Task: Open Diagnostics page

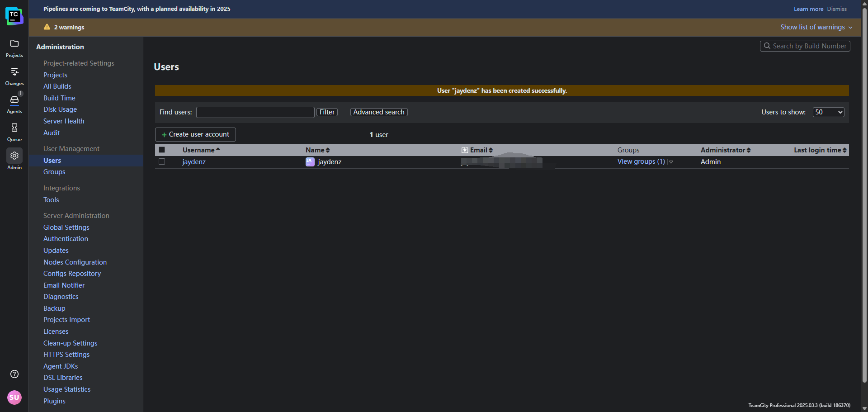Action: click(x=61, y=297)
